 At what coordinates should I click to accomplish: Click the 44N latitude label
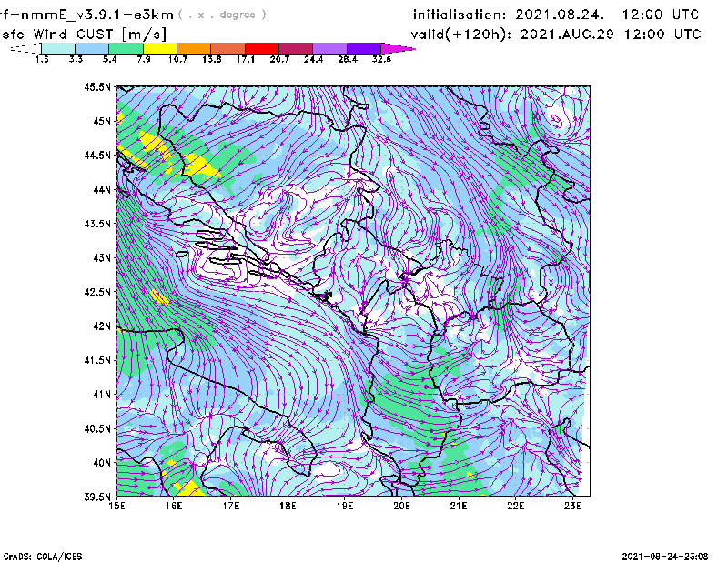tap(102, 189)
